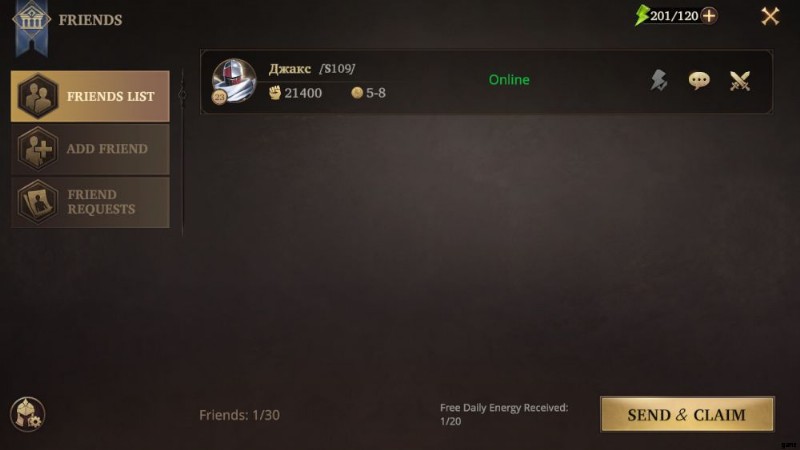The image size is (800, 450).
Task: Click the level 23 badge on avatar
Action: pos(219,97)
